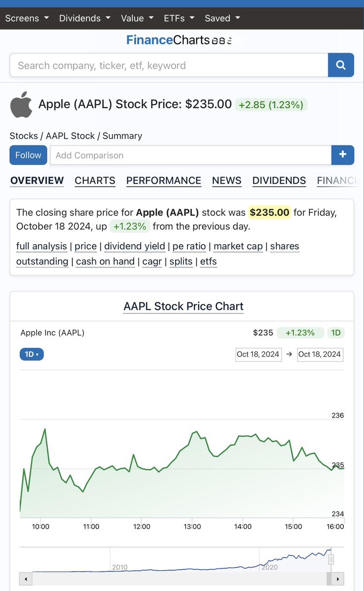Image resolution: width=364 pixels, height=591 pixels.
Task: Click the chart start date field
Action: pyautogui.click(x=259, y=354)
